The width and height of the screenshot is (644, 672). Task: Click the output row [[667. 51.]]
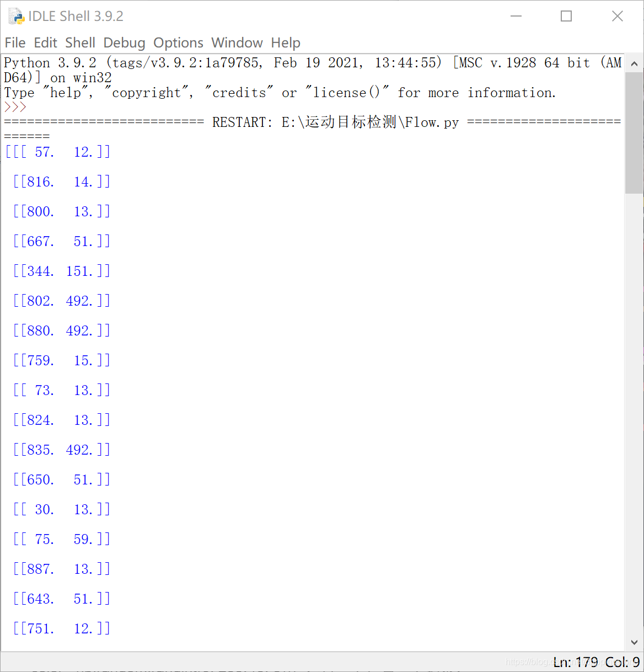(x=61, y=241)
